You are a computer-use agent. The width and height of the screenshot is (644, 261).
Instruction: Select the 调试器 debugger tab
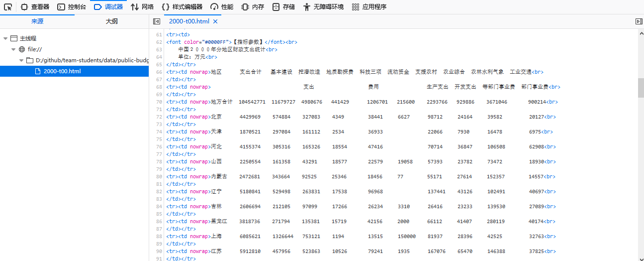pos(108,7)
